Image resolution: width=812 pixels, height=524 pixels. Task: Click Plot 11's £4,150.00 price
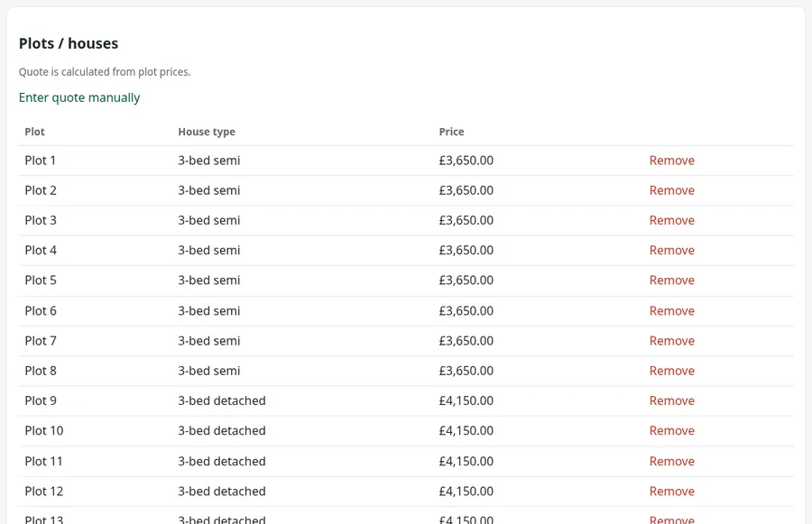466,462
